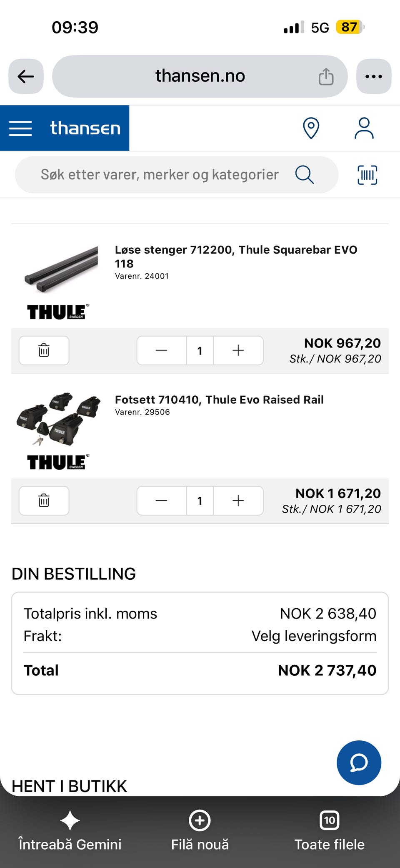
Task: Increase quantity of Fotsett Raised Rail
Action: [238, 501]
